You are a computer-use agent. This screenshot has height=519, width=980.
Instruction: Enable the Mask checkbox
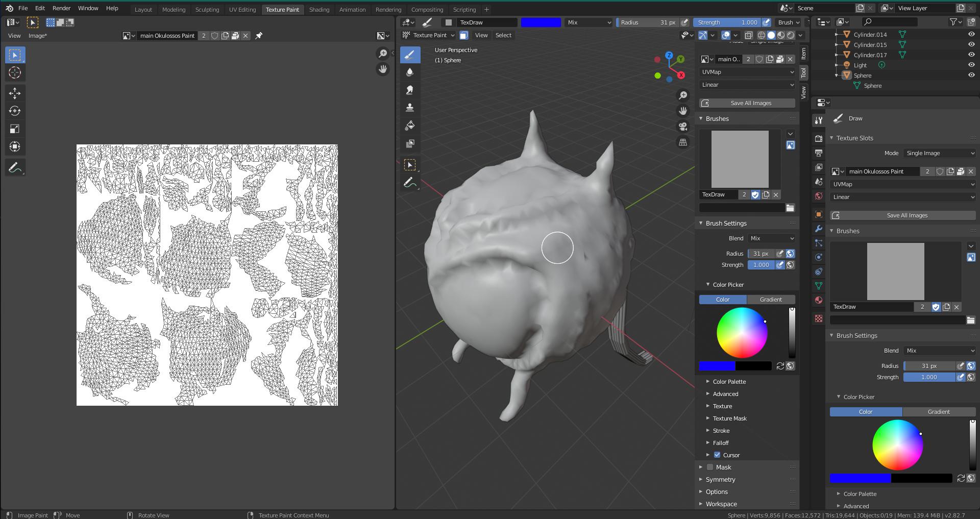[710, 467]
